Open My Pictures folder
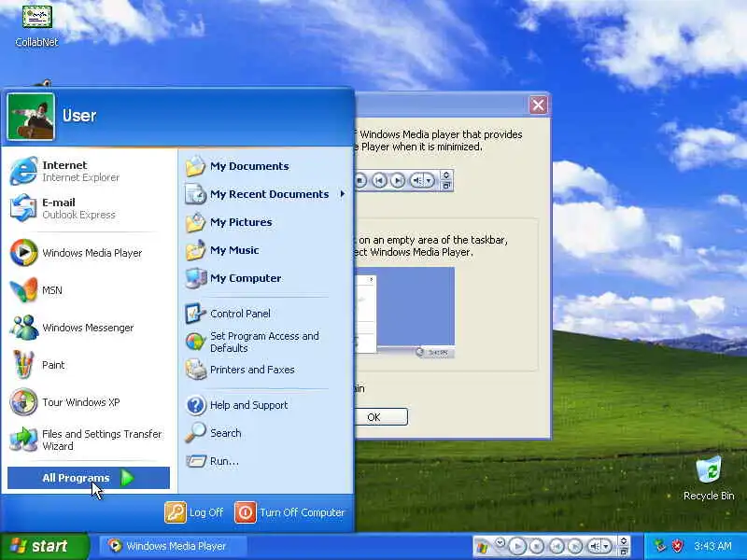This screenshot has height=560, width=747. pos(267,222)
